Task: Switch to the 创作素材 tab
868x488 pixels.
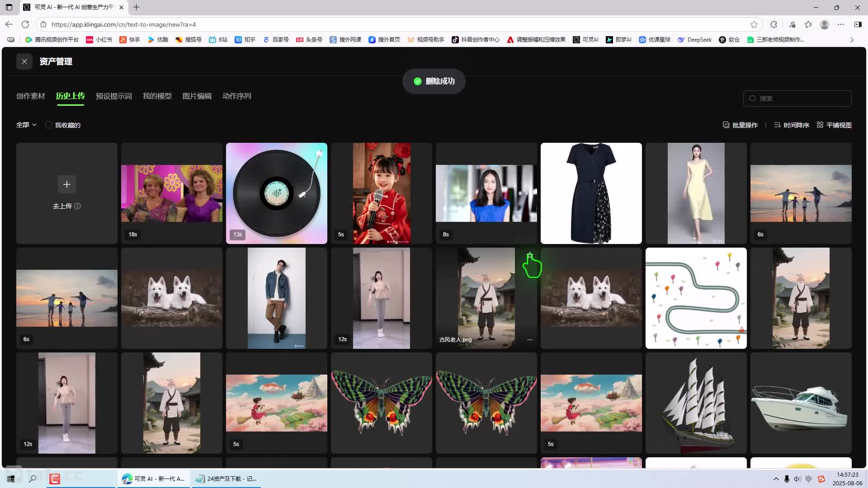Action: point(31,96)
